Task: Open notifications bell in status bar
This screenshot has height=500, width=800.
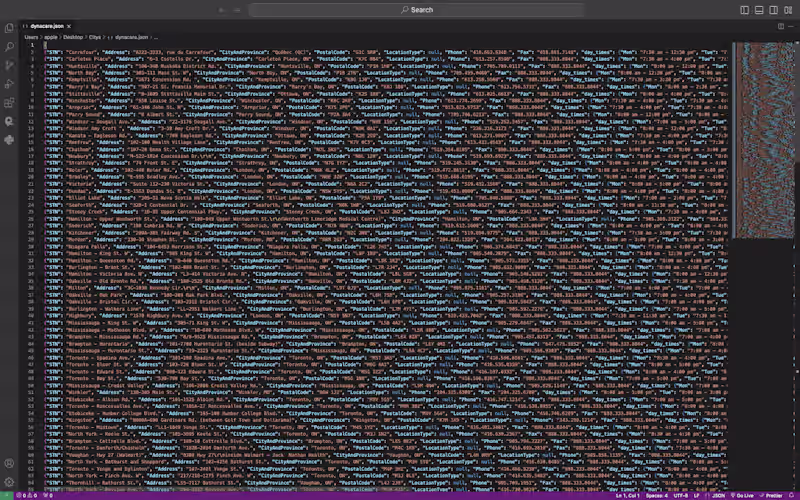Action: [792, 495]
